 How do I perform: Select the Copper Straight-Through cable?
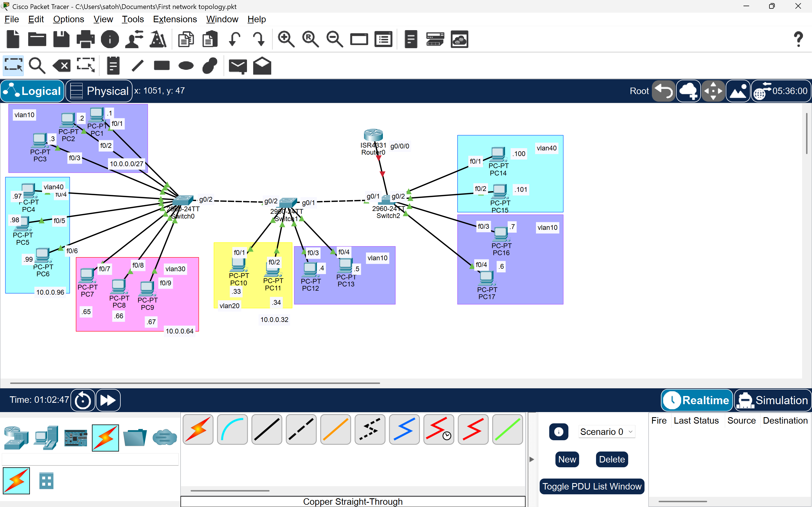[266, 430]
